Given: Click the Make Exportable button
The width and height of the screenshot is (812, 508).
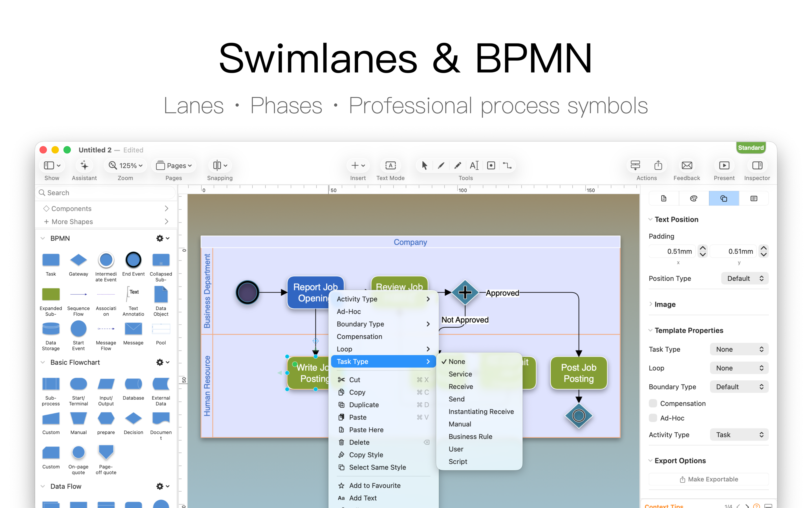Looking at the screenshot, I should click(709, 479).
